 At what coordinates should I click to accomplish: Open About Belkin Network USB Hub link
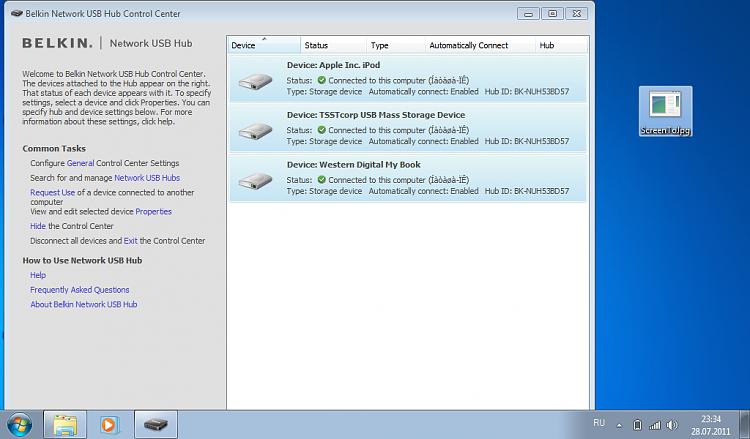(84, 304)
